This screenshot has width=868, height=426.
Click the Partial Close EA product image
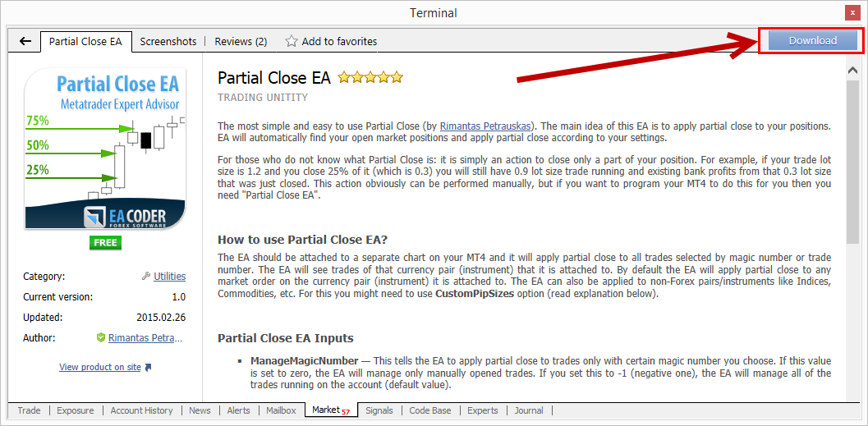[x=104, y=148]
